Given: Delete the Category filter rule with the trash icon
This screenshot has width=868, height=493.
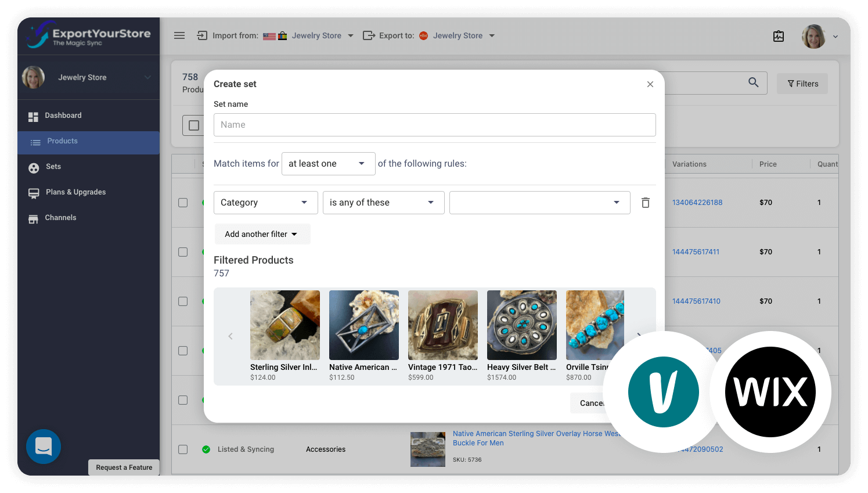Looking at the screenshot, I should (x=645, y=202).
